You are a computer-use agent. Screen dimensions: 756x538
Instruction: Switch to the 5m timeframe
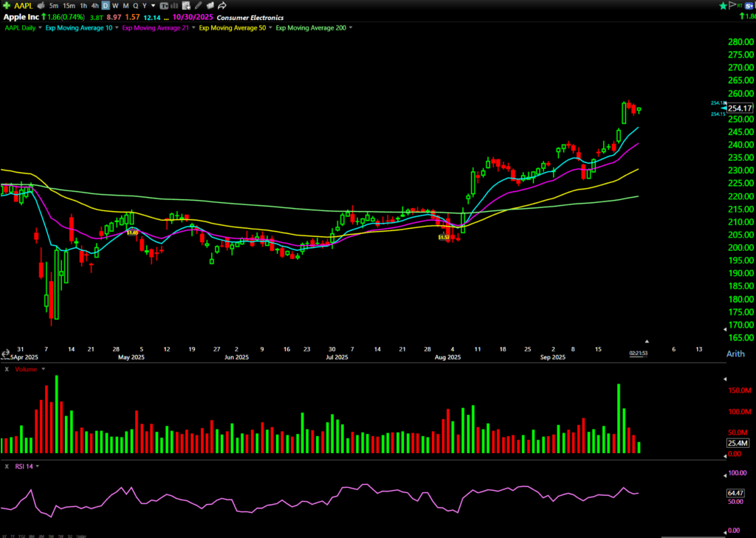click(54, 5)
